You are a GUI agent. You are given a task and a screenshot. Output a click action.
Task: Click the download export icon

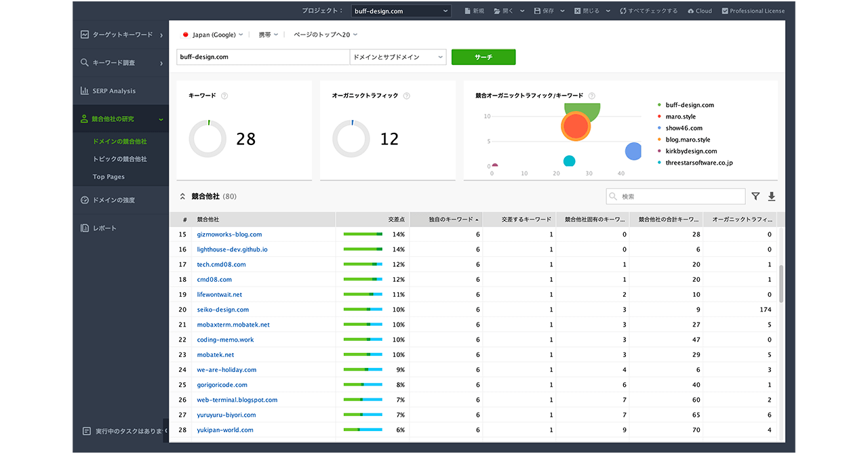(x=772, y=197)
